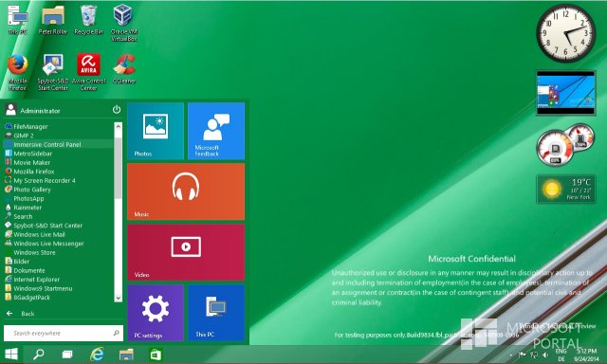This screenshot has height=364, width=607.
Task: Click the New York weather gadget
Action: pos(565,190)
